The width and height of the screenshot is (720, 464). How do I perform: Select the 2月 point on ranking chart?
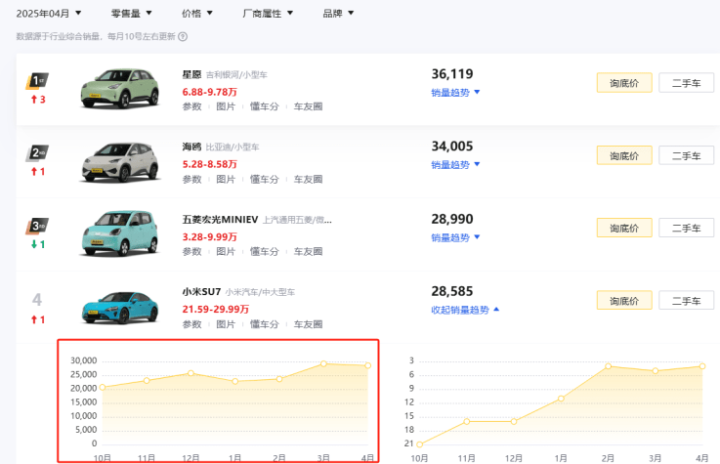tap(608, 366)
